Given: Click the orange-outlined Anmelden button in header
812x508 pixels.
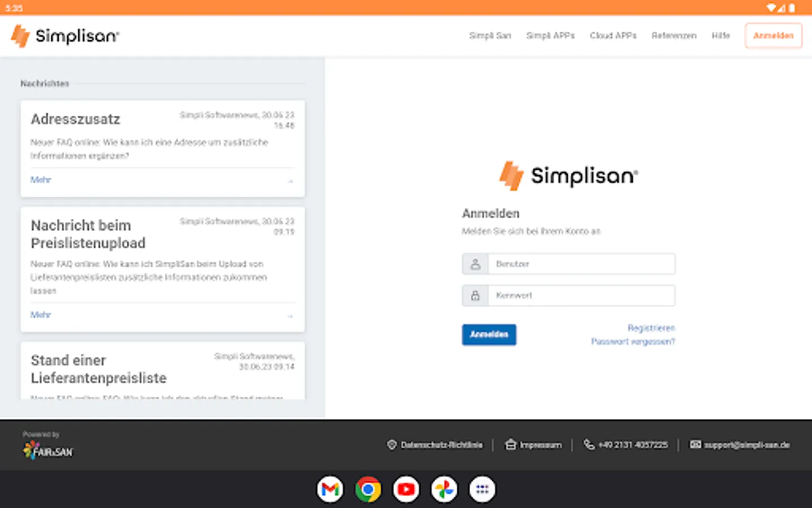Looking at the screenshot, I should 773,36.
